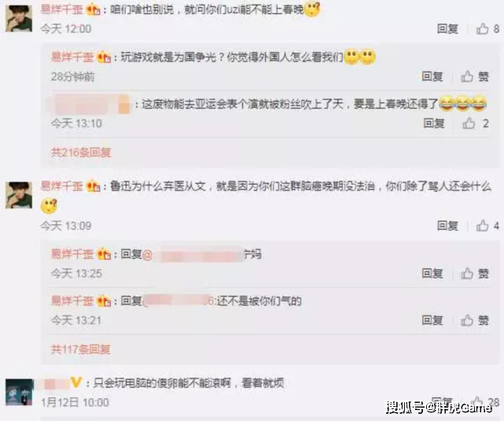The image size is (504, 421).
Task: Like the 今天 13:21 reply
Action: 475,320
